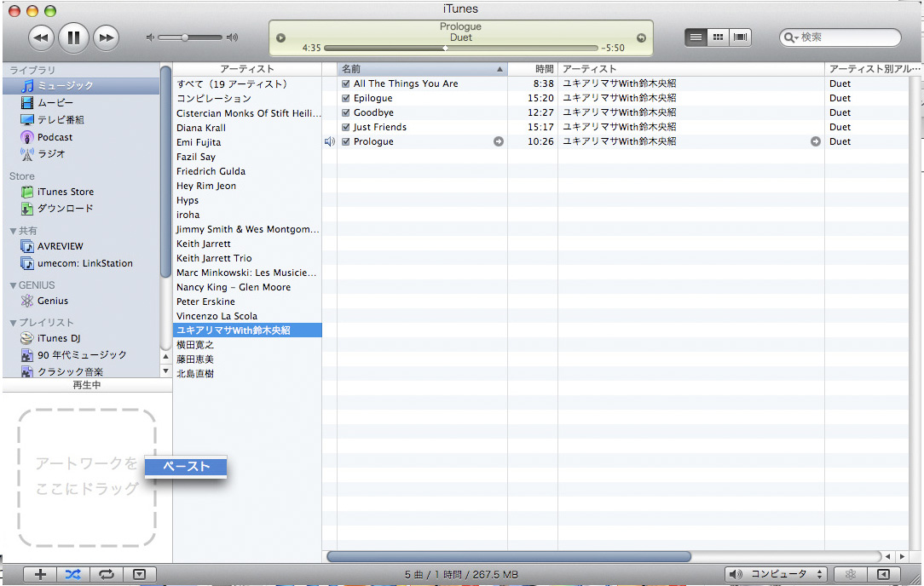
Task: Click arrow link next to Prologue artist
Action: click(816, 141)
